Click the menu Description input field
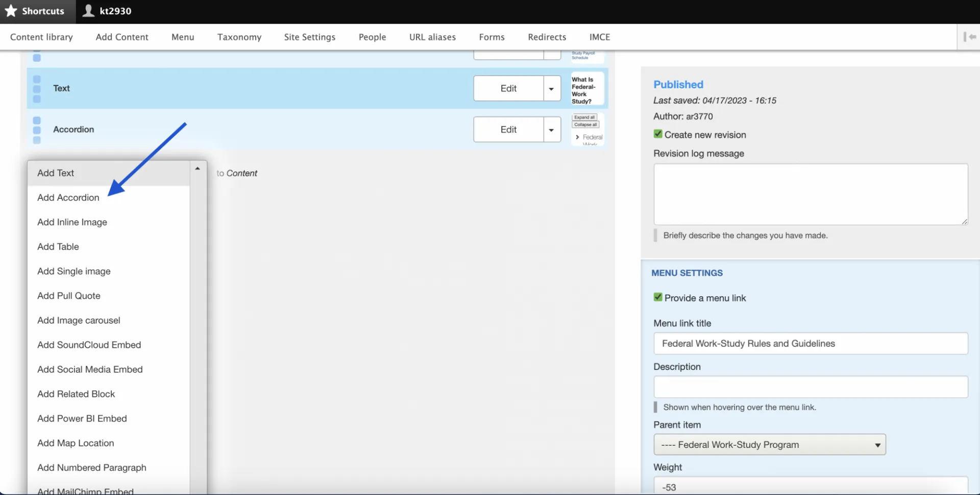This screenshot has height=495, width=980. [811, 387]
